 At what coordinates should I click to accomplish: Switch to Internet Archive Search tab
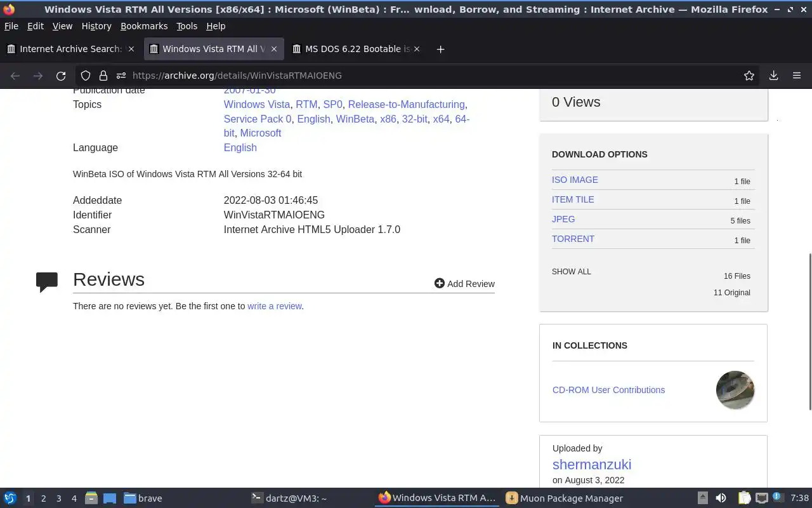point(70,49)
